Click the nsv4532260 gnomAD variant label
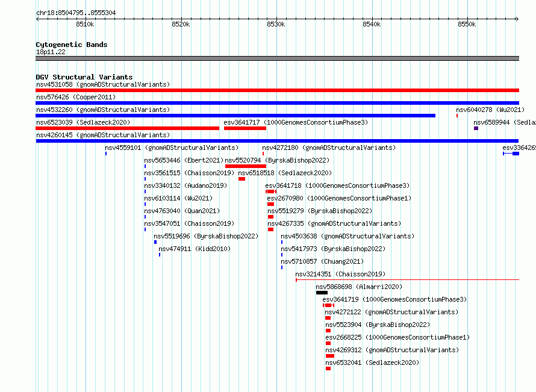This screenshot has width=536, height=392. [103, 110]
